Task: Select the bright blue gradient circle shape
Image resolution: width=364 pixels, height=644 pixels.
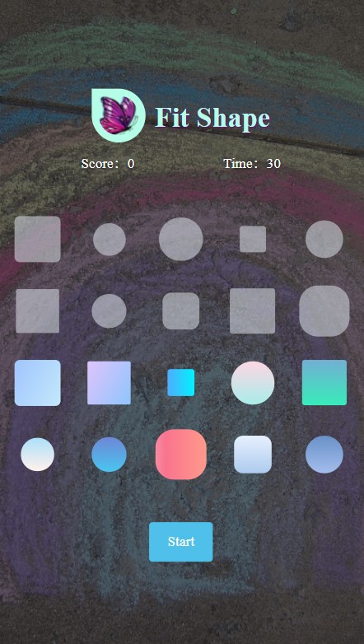Action: (109, 455)
